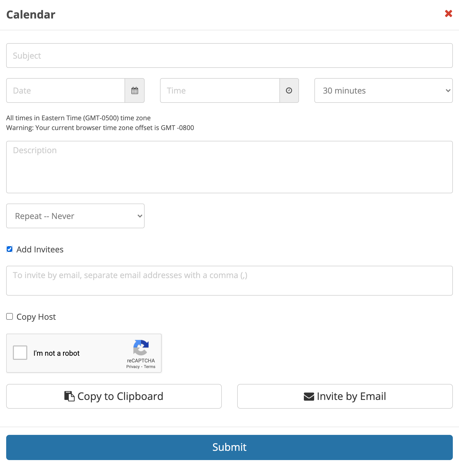Open the date picker calendar icon

tap(135, 90)
